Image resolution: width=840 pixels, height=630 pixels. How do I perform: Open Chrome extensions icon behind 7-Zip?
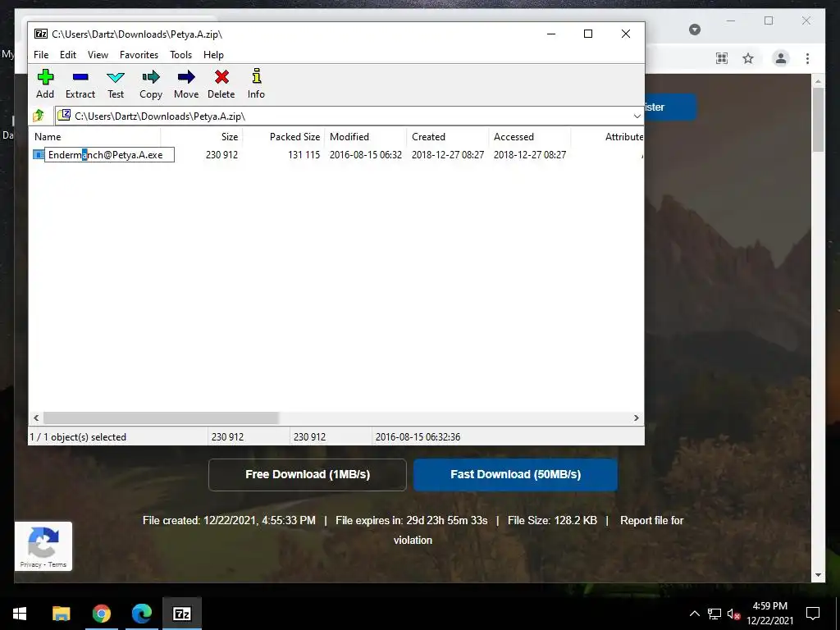click(x=722, y=58)
